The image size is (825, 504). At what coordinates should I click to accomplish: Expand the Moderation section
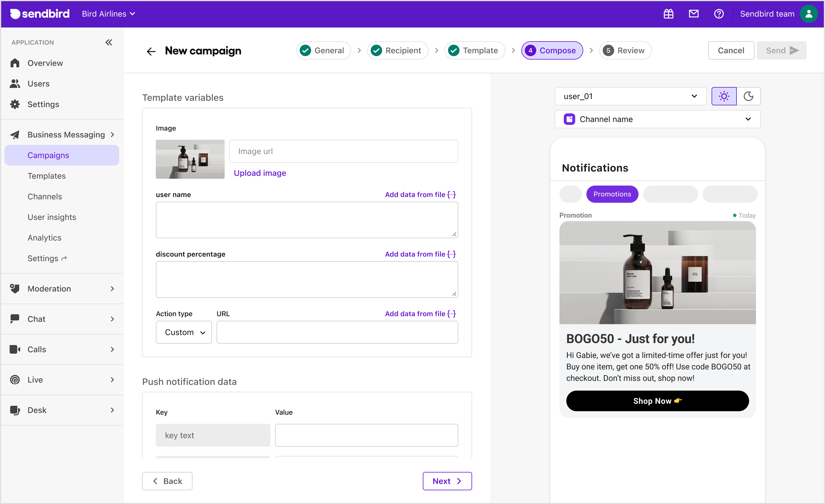coord(62,289)
